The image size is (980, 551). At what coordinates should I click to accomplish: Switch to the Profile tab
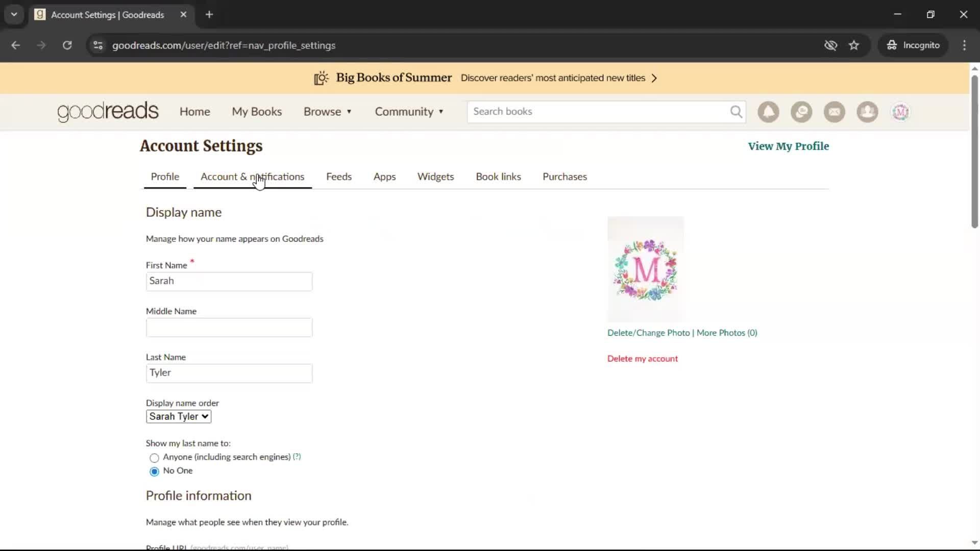pyautogui.click(x=165, y=177)
